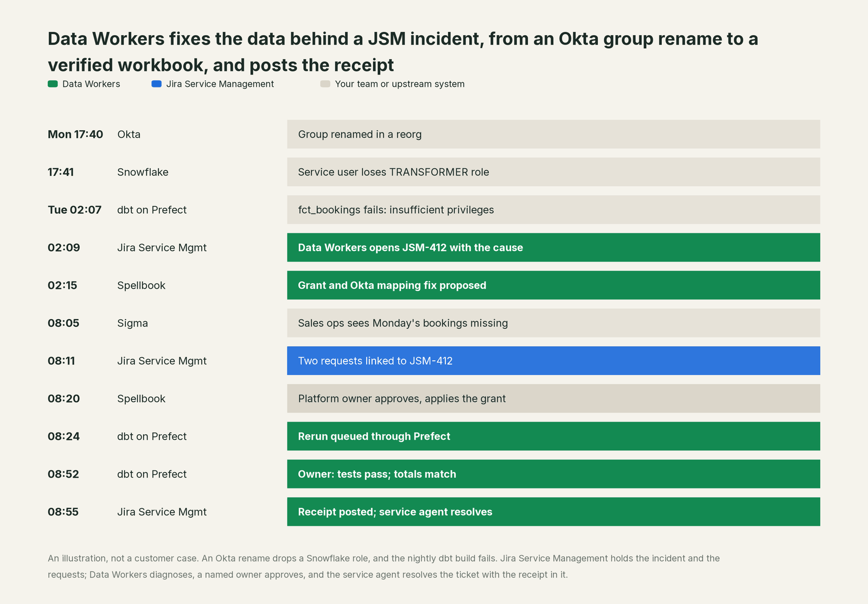Click the 'fct_bookings fails' bar
The image size is (868, 604).
(553, 209)
